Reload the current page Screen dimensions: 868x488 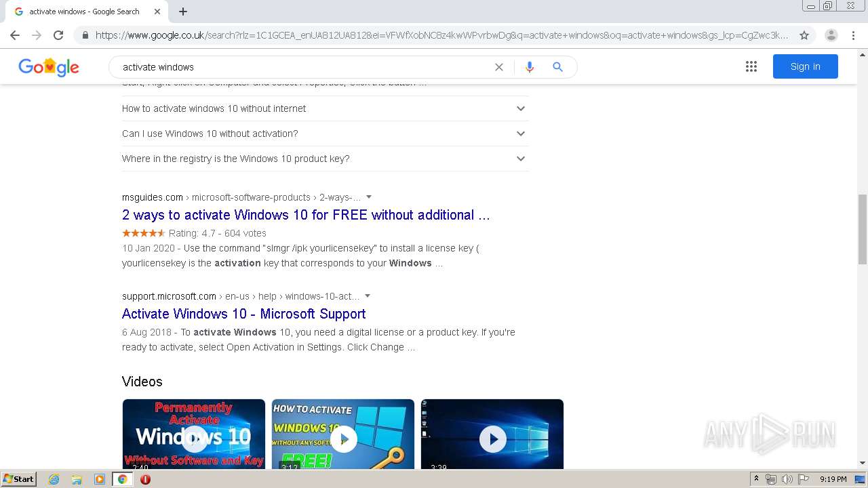coord(58,35)
